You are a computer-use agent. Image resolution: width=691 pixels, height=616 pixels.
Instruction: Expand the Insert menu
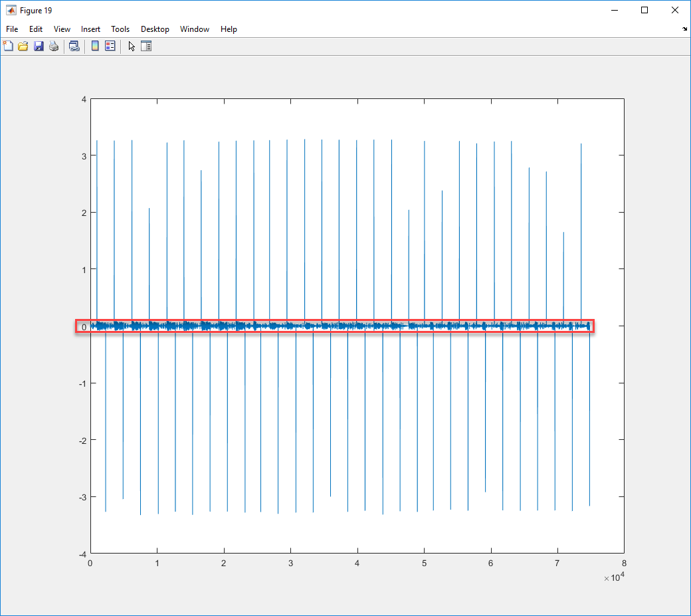91,29
